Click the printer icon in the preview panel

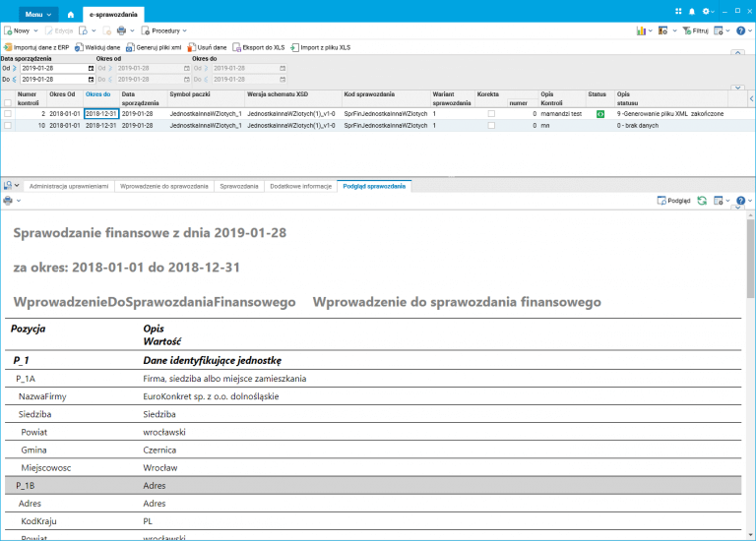pyautogui.click(x=8, y=201)
